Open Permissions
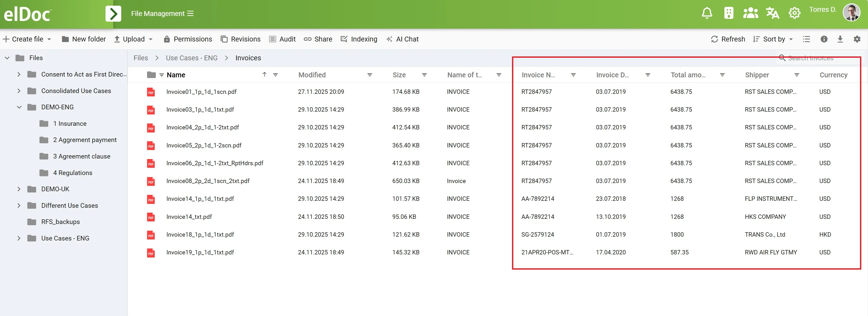This screenshot has width=868, height=316. coord(188,39)
